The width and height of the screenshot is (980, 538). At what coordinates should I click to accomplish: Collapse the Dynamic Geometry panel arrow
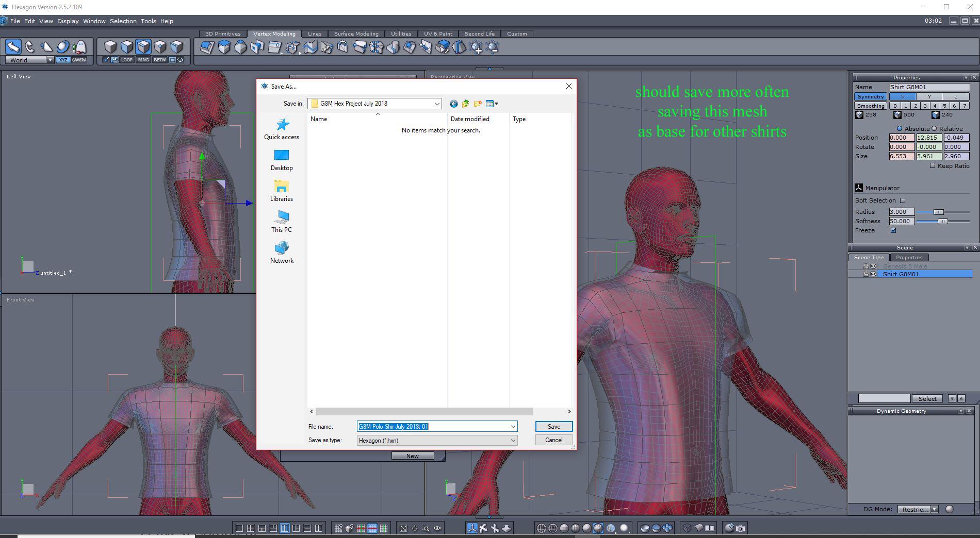point(960,411)
